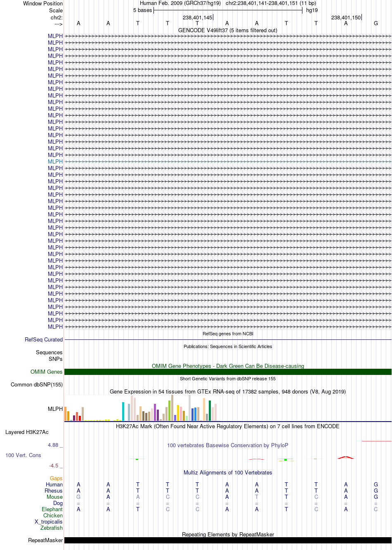Viewport: 392px width, 550px height.
Task: Click the SNPs subtrack label
Action: [x=56, y=359]
